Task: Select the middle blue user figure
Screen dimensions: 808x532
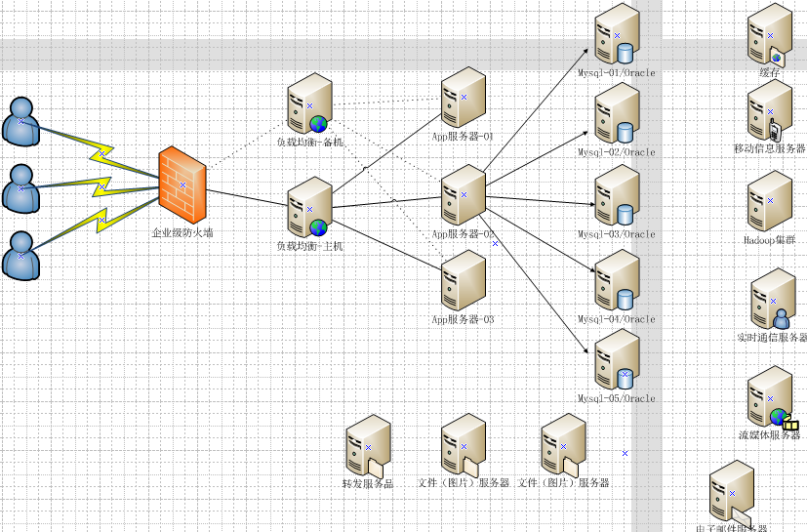Action: tap(21, 189)
